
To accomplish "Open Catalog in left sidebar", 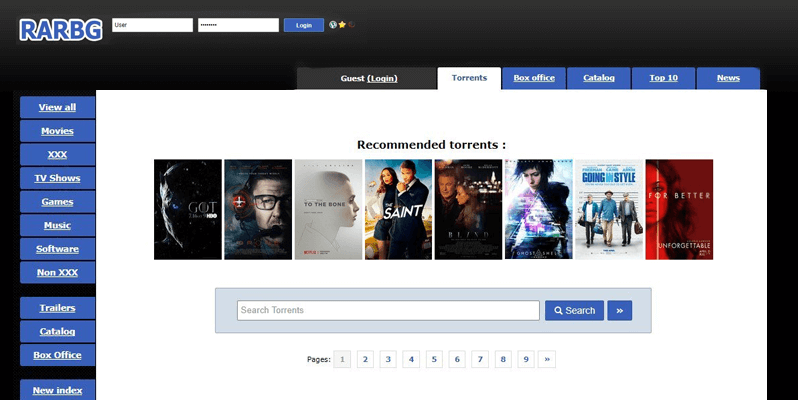I will point(58,331).
